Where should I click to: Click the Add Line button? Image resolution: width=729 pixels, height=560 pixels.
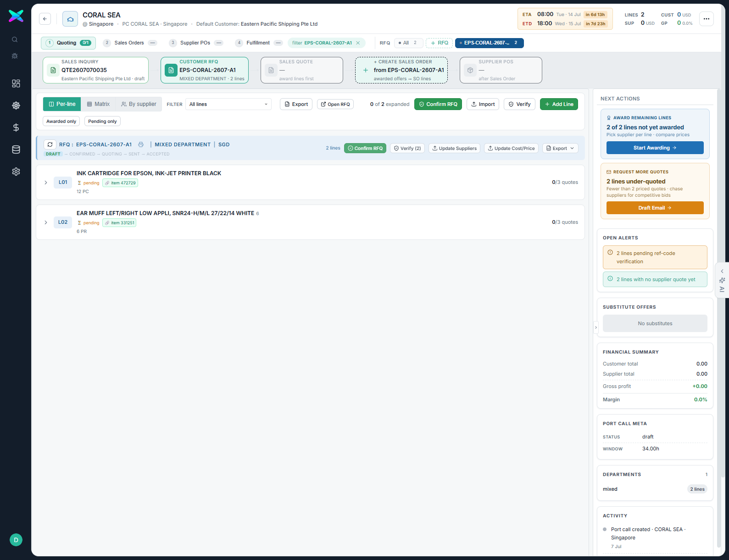click(x=559, y=104)
